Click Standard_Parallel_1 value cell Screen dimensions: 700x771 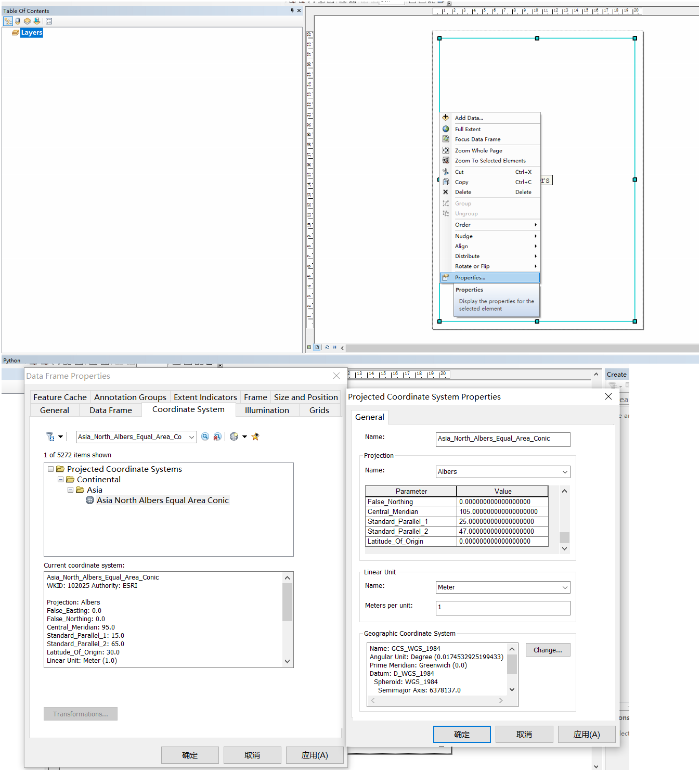[502, 522]
